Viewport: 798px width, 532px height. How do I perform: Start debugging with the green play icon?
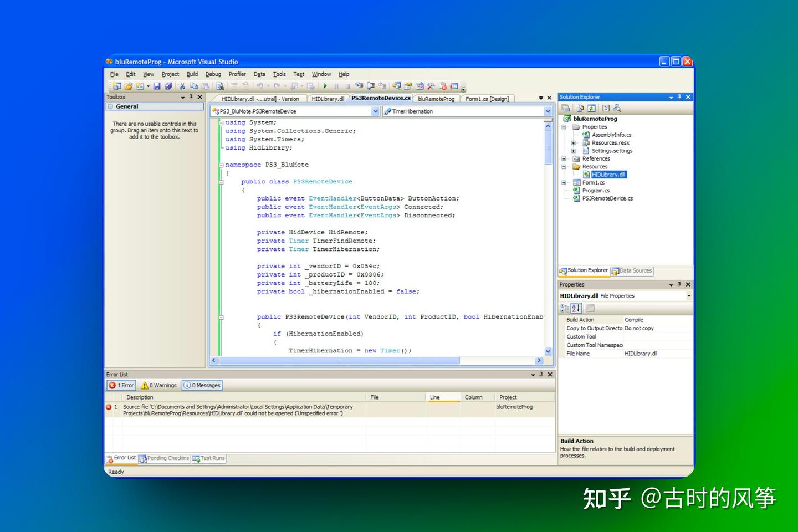point(325,86)
